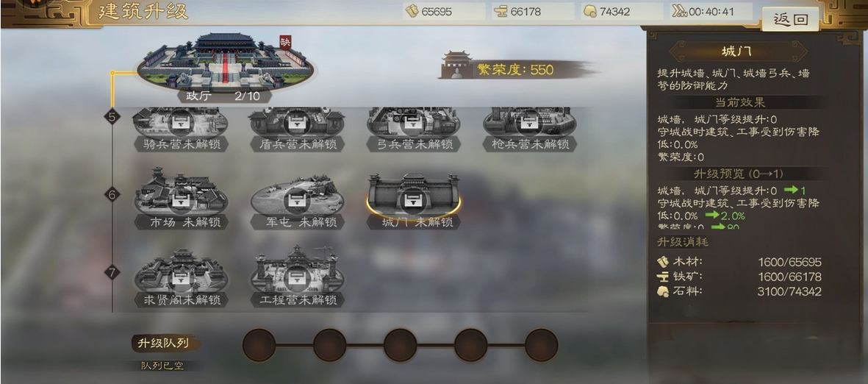
Task: Click the stone resource counter 74342
Action: pos(623,12)
